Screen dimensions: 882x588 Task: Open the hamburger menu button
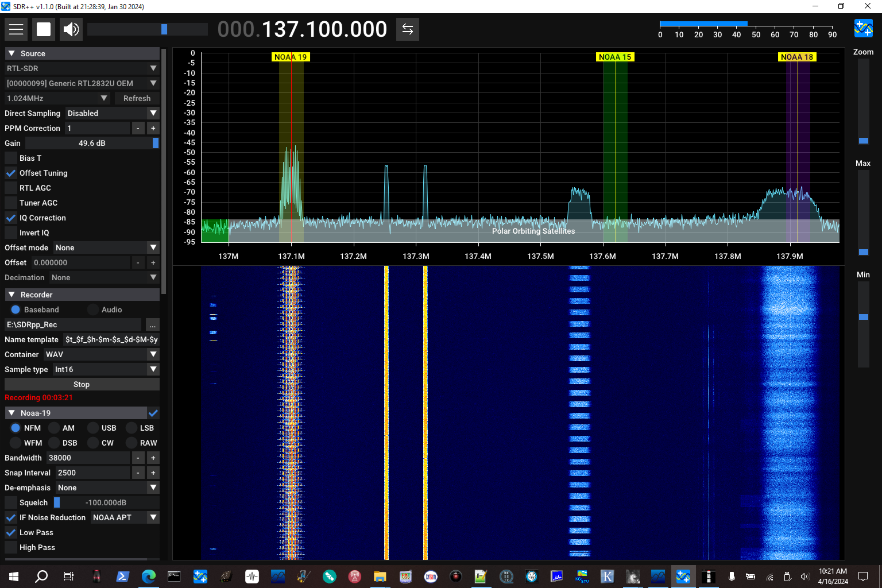pos(16,29)
